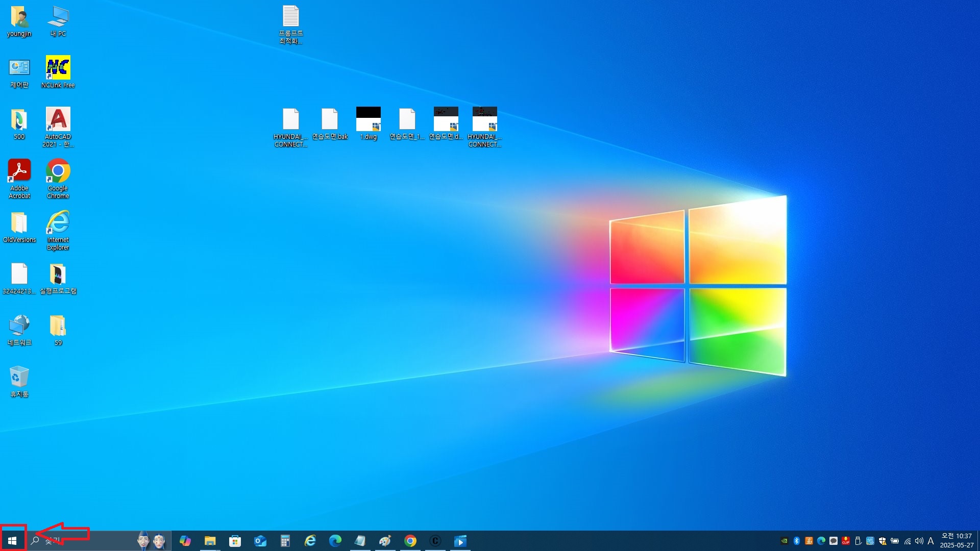Launch Calculator from the taskbar
This screenshot has width=980, height=551.
point(285,540)
